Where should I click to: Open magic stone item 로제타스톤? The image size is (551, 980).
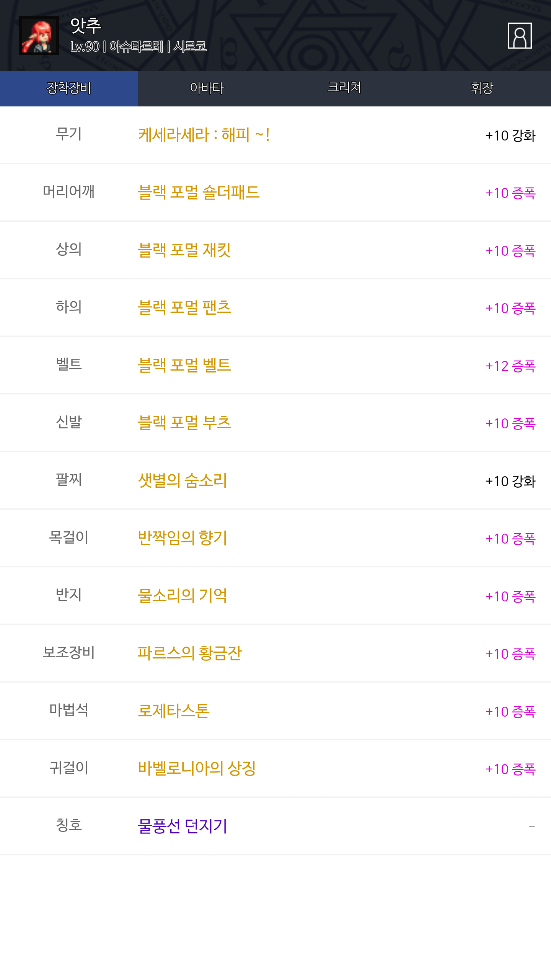(x=173, y=711)
